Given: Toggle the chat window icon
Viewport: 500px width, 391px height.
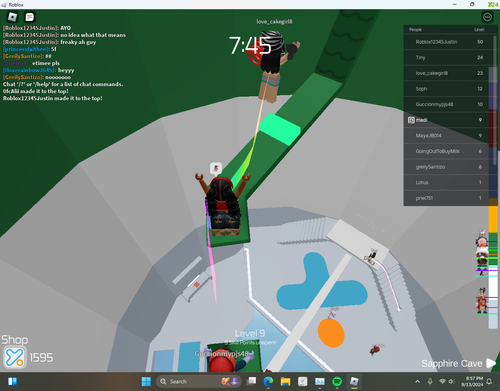Looking at the screenshot, I should click(30, 17).
